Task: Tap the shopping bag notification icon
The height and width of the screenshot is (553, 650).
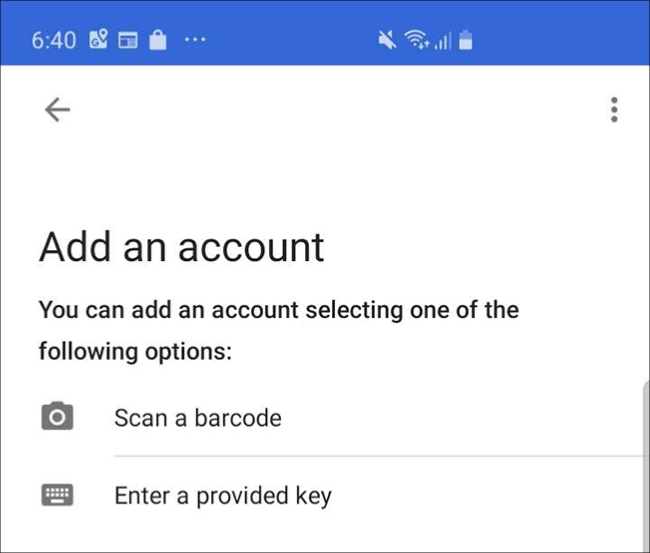Action: pyautogui.click(x=156, y=41)
